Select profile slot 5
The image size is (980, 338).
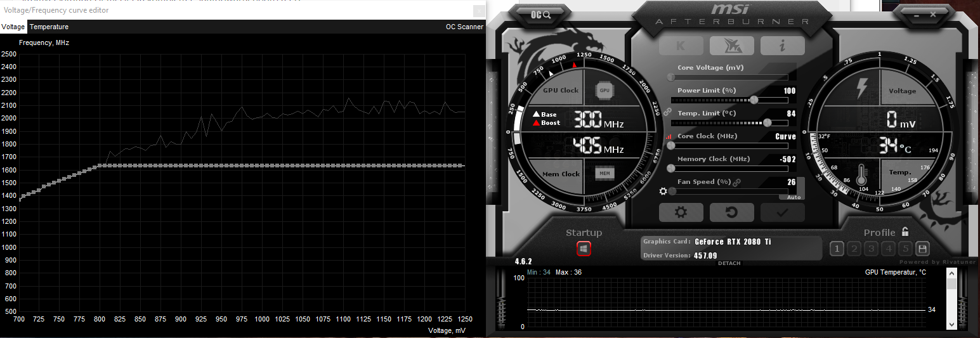point(906,249)
